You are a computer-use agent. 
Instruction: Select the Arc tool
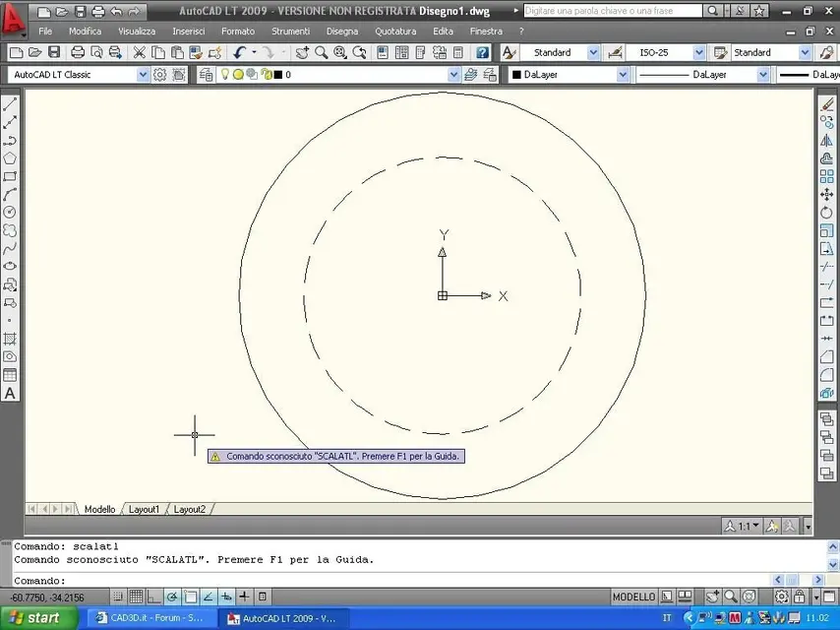click(x=10, y=195)
